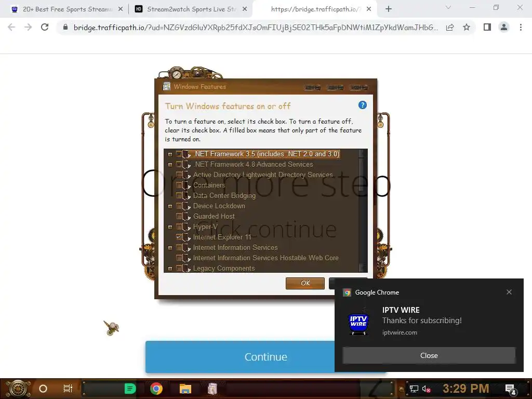Image resolution: width=532 pixels, height=399 pixels.
Task: Open the notification center icon
Action: [x=511, y=389]
